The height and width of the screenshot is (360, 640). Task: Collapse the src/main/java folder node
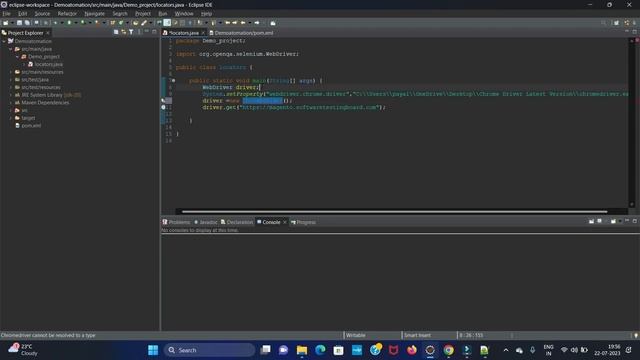pos(11,49)
